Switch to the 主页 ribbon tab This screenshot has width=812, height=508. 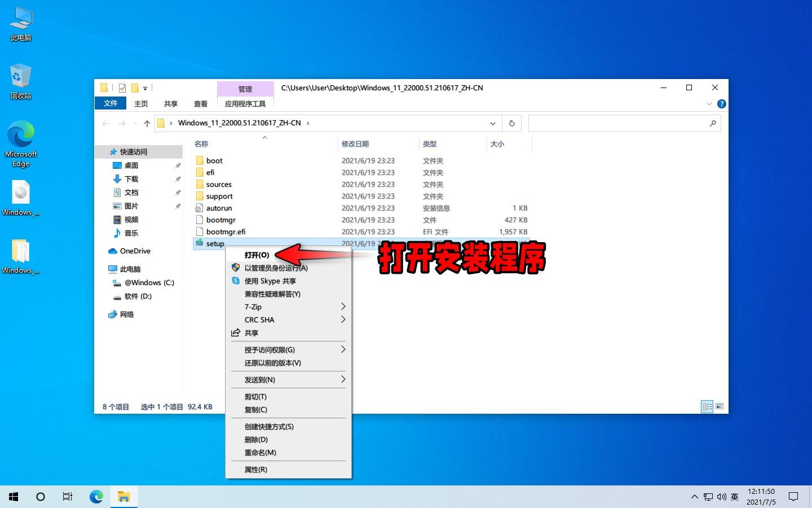[141, 104]
